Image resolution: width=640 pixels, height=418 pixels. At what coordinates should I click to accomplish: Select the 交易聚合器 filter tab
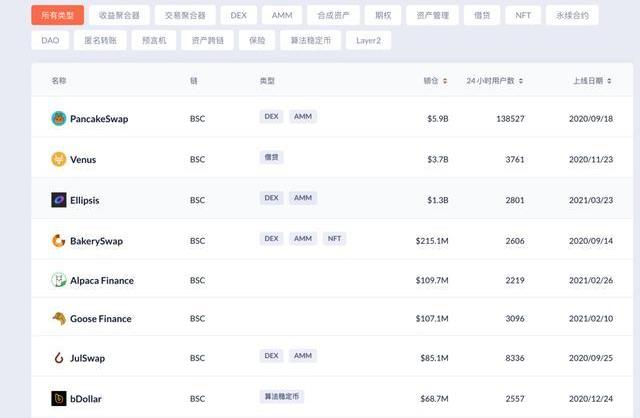point(185,16)
